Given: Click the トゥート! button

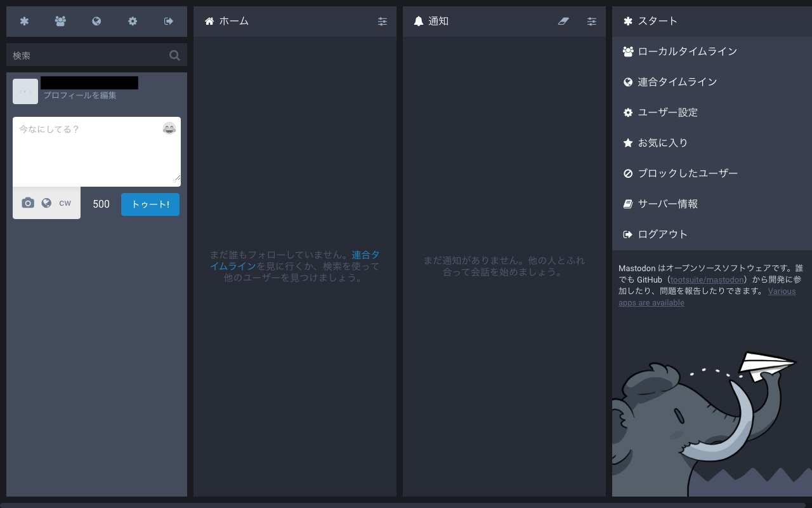Looking at the screenshot, I should click(x=150, y=204).
